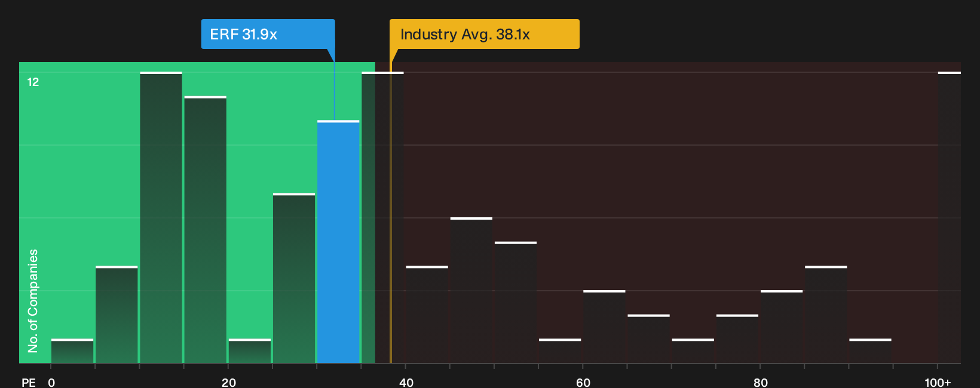
Task: Click the 40 x-axis tick label
Action: 406,383
